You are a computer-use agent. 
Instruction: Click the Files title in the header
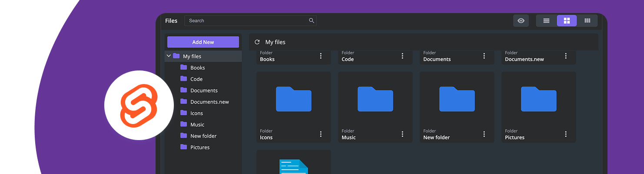coord(171,21)
